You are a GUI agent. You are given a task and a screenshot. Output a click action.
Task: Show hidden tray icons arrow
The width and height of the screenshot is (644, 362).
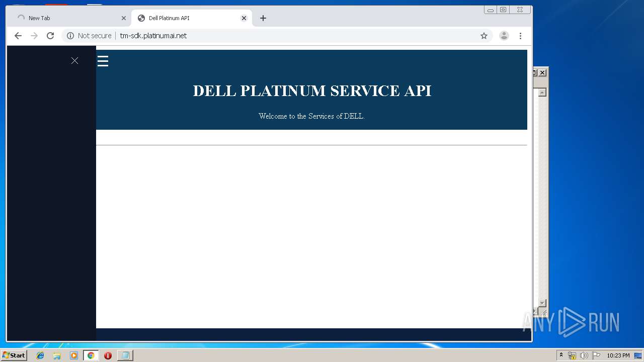point(561,355)
